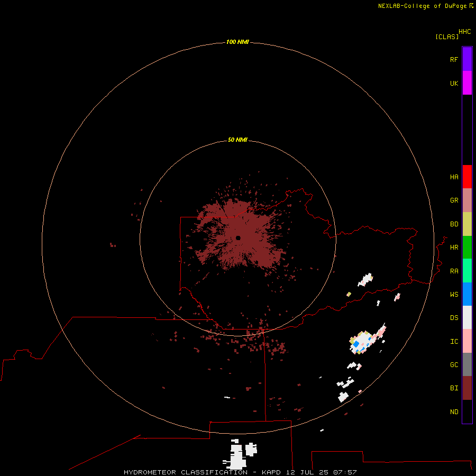Pick the WS blue legend swatch

[467, 294]
